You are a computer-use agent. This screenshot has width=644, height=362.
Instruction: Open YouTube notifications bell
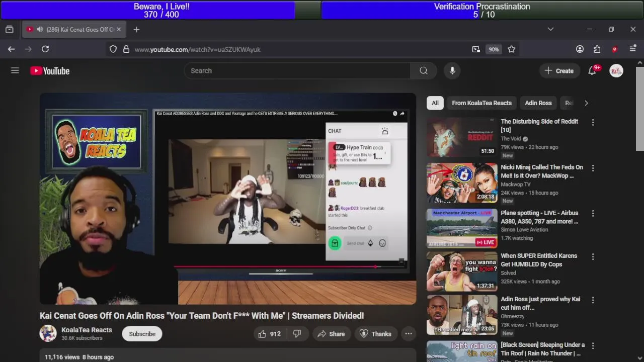tap(592, 71)
